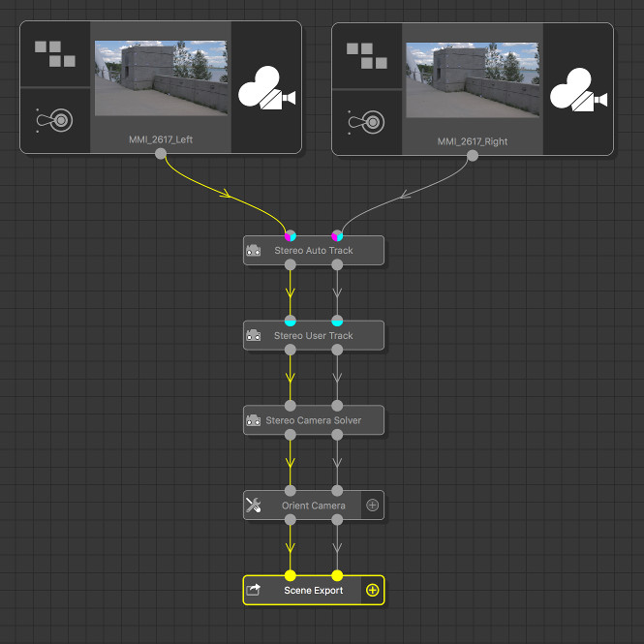Click right output port of Stereo Auto Track
Screen dimensions: 644x644
(337, 265)
